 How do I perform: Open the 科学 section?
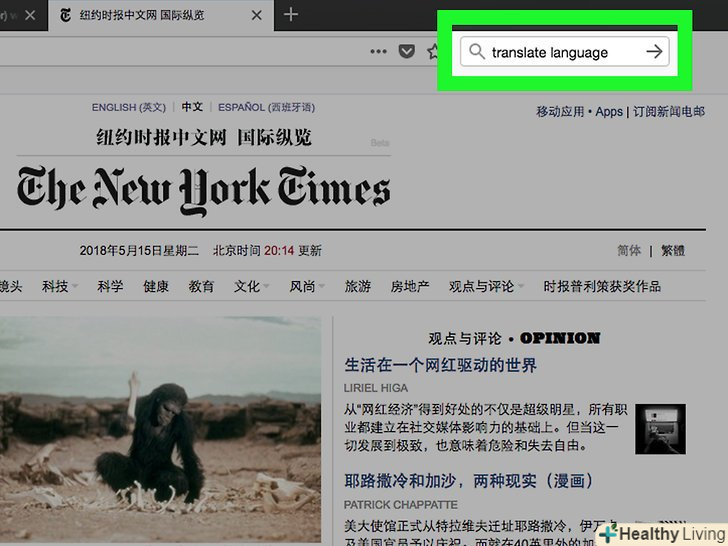pos(110,286)
